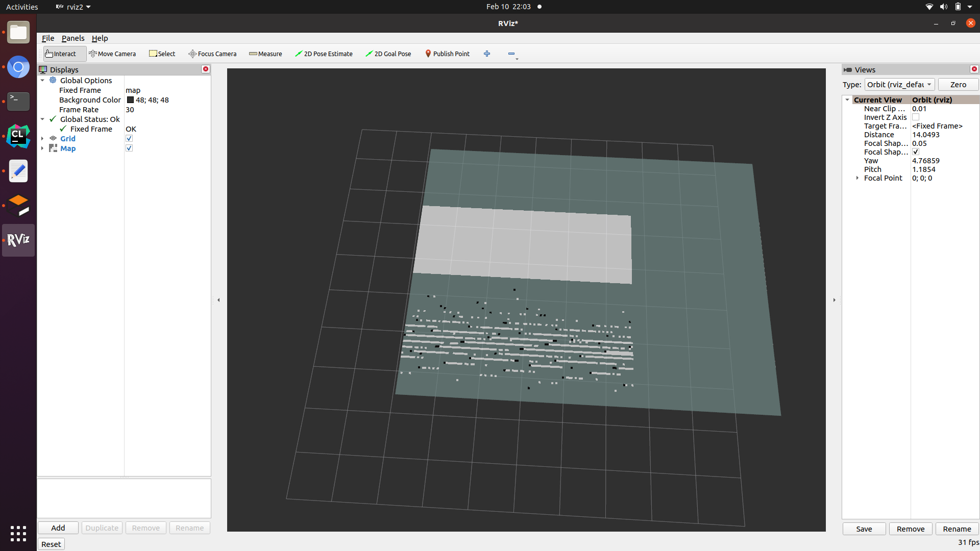Click Add to insert a new display
This screenshot has width=980, height=551.
(x=58, y=528)
